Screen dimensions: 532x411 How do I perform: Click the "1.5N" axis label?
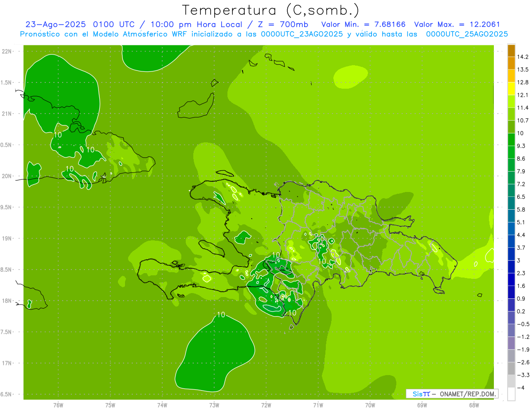coord(7,82)
